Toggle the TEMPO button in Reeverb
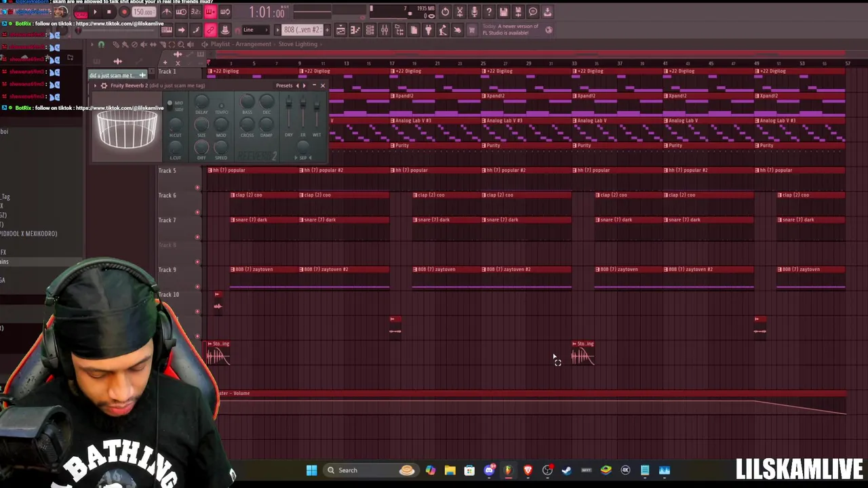The image size is (868, 488). 221,106
